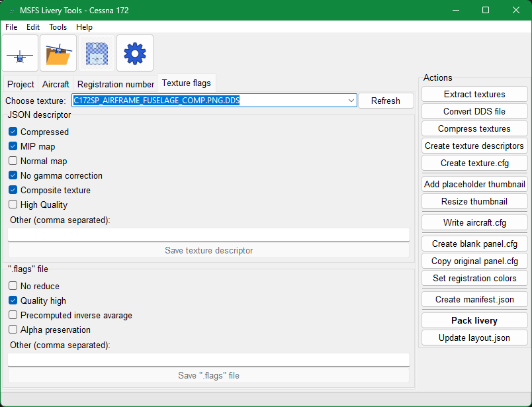532x407 pixels.
Task: Open settings with the blue gear icon
Action: [135, 54]
